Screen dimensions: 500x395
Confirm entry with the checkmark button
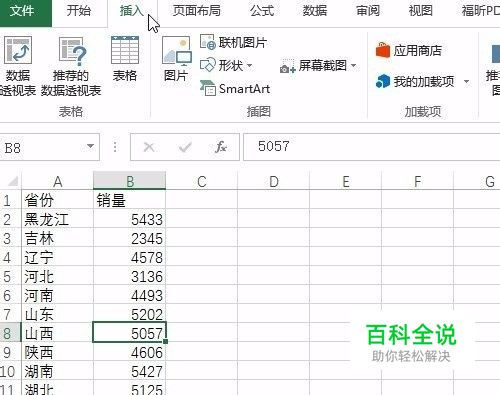point(185,147)
